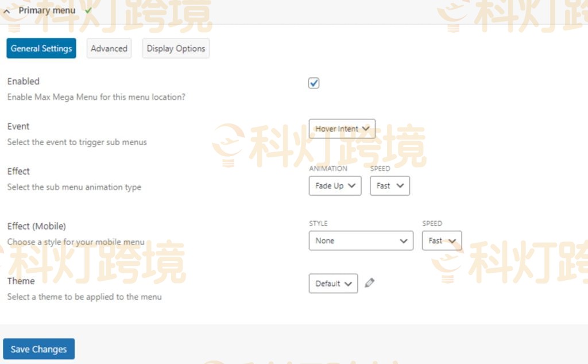Viewport: 588px width, 364px height.
Task: Click the pencil icon to edit the theme
Action: tap(370, 282)
